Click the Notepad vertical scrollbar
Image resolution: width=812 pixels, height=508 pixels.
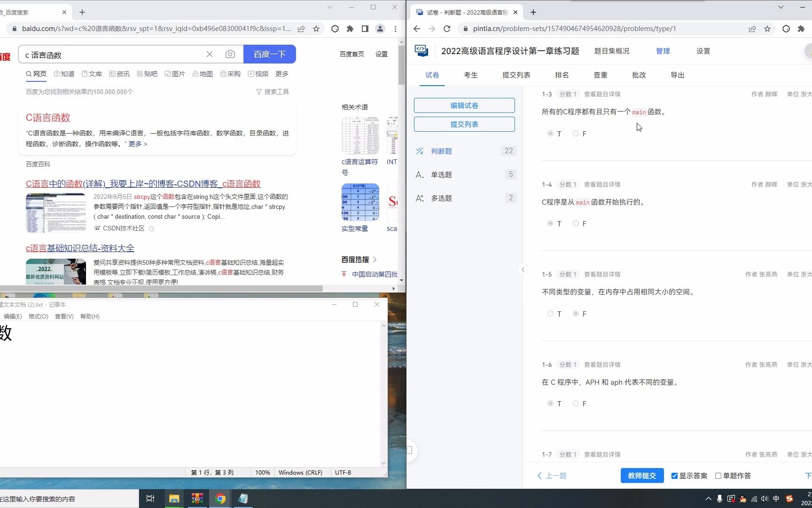pyautogui.click(x=383, y=394)
